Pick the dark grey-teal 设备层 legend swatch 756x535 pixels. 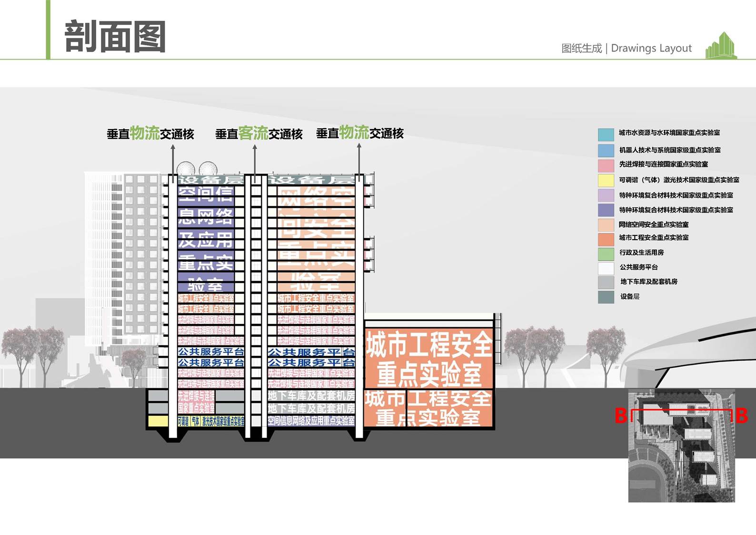tap(606, 297)
